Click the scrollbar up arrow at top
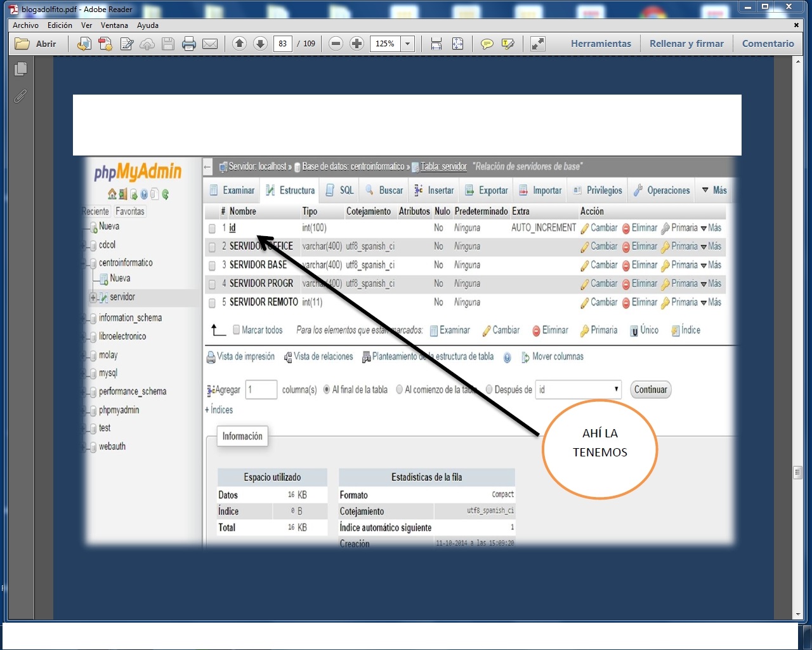The height and width of the screenshot is (650, 812). pos(798,62)
